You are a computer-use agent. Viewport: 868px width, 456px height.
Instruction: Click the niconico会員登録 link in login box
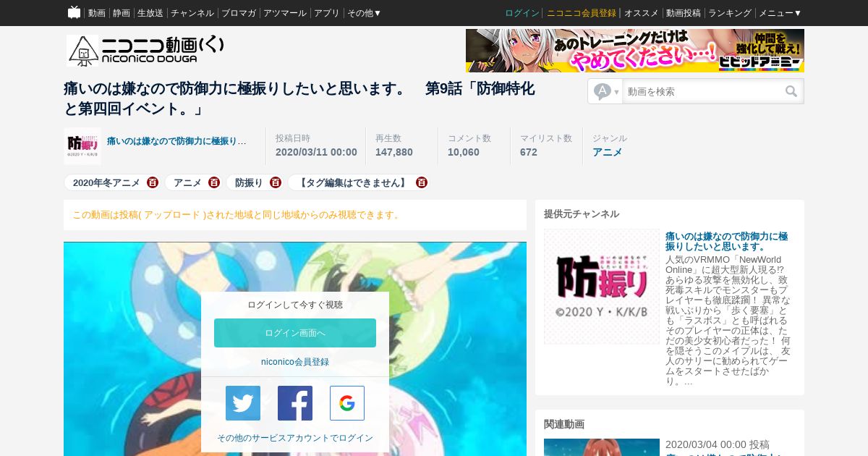tap(295, 362)
